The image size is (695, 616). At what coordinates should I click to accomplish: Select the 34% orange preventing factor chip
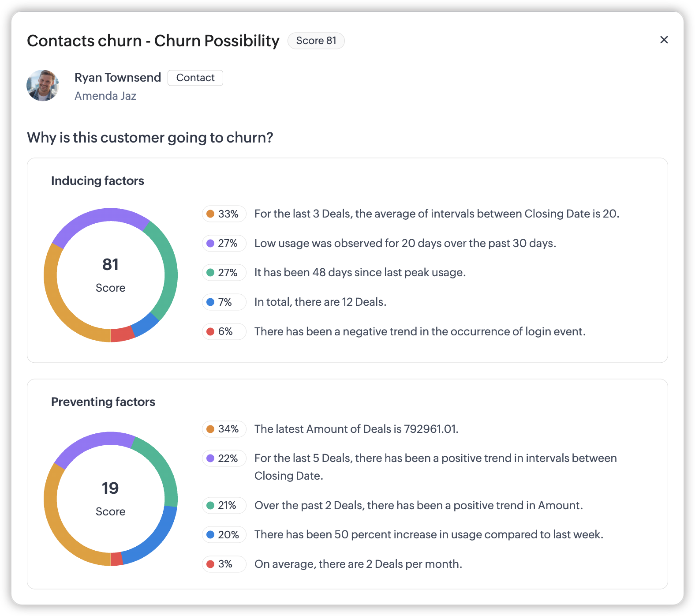point(224,429)
